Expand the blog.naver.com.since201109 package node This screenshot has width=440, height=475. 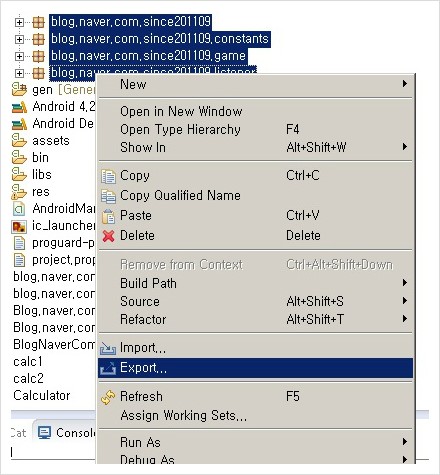click(x=19, y=22)
